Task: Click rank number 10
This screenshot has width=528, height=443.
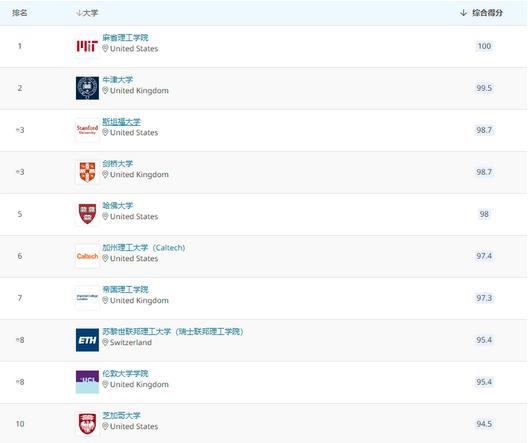Action: coord(20,424)
